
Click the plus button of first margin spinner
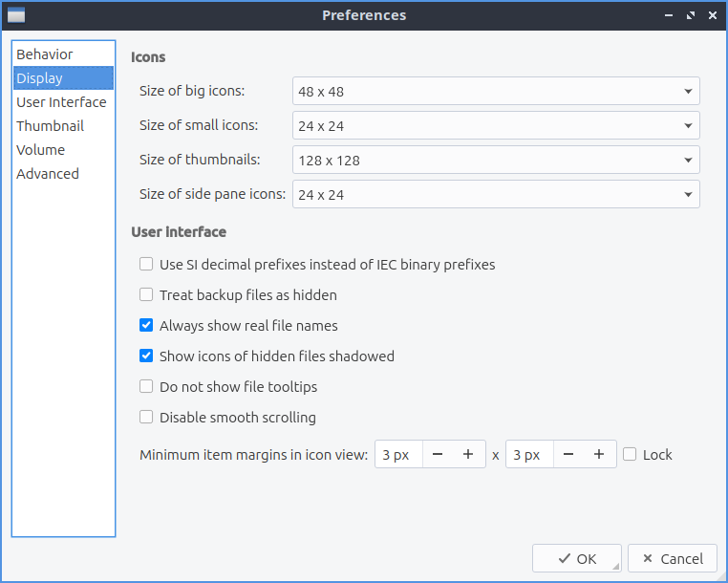pos(468,455)
